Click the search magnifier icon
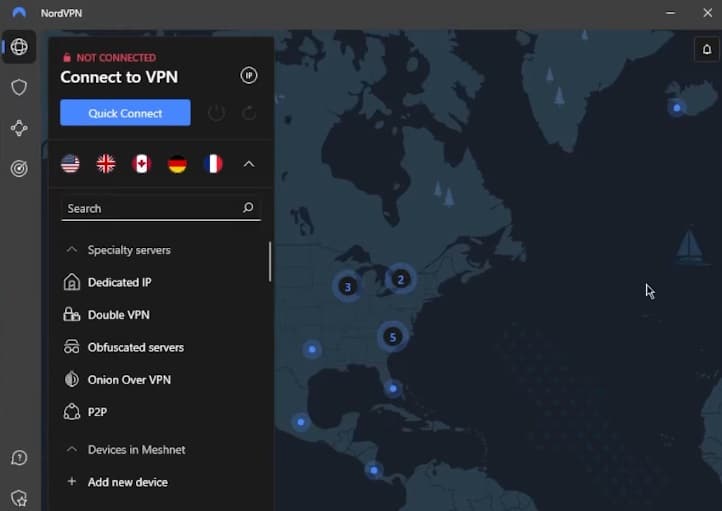Viewport: 722px width, 511px height. click(248, 208)
